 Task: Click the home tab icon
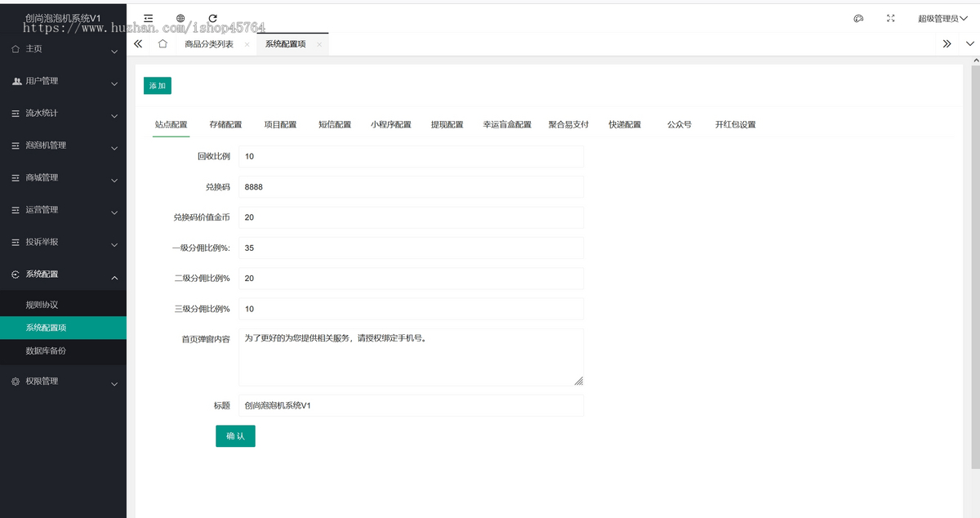pos(163,44)
